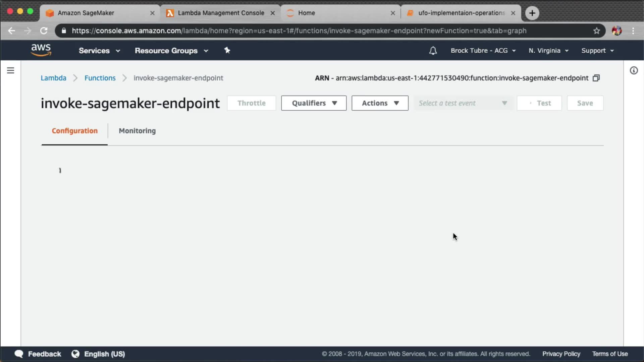Reload the page using the refresh icon
The height and width of the screenshot is (362, 644).
point(44,31)
